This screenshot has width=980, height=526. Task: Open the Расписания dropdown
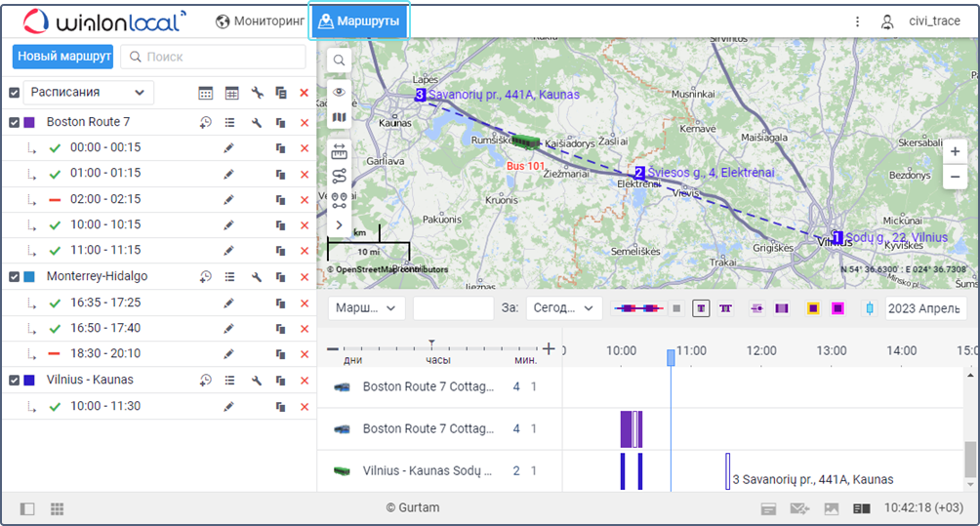[88, 92]
